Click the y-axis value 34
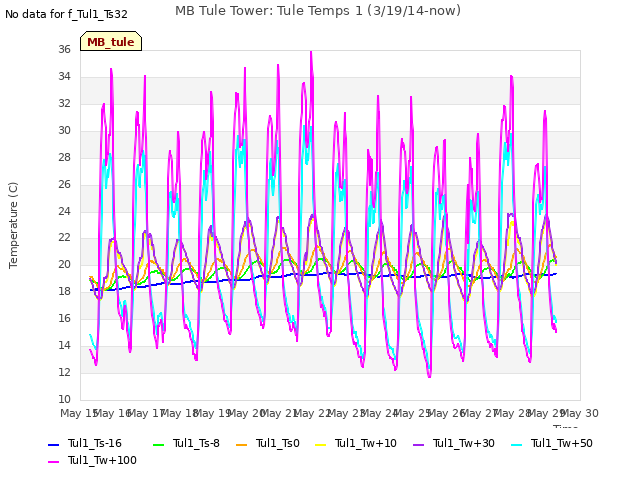Screen dimensions: 640x480 pos(64,76)
